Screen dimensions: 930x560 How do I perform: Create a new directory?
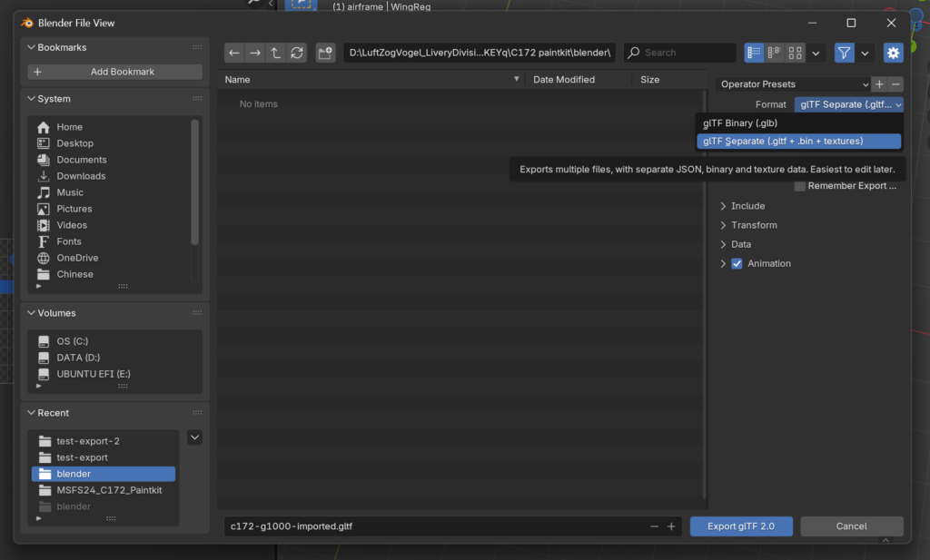pyautogui.click(x=325, y=54)
